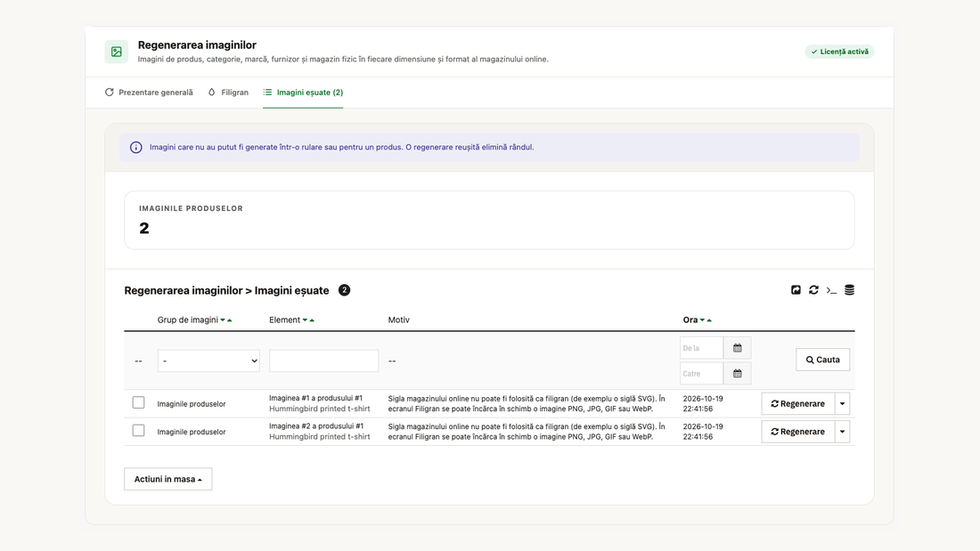This screenshot has width=980, height=551.
Task: Tick the checkbox for Imaginea #1 row
Action: pyautogui.click(x=138, y=403)
